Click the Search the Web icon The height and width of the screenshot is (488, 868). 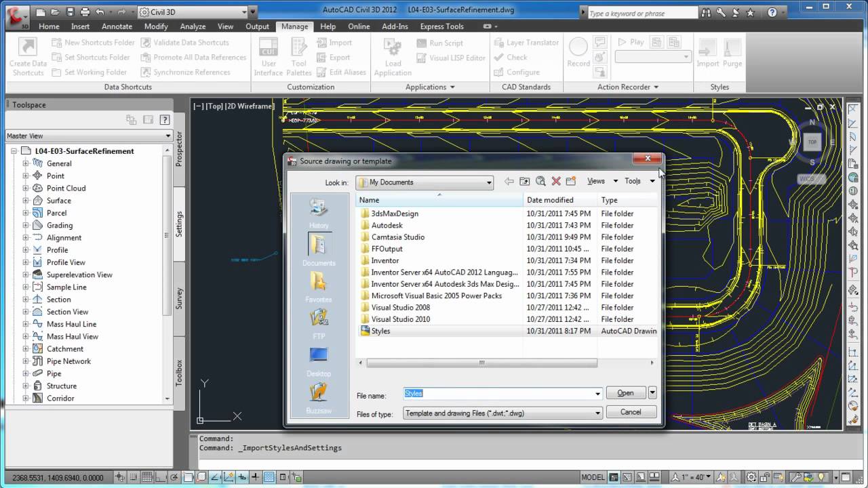click(540, 181)
